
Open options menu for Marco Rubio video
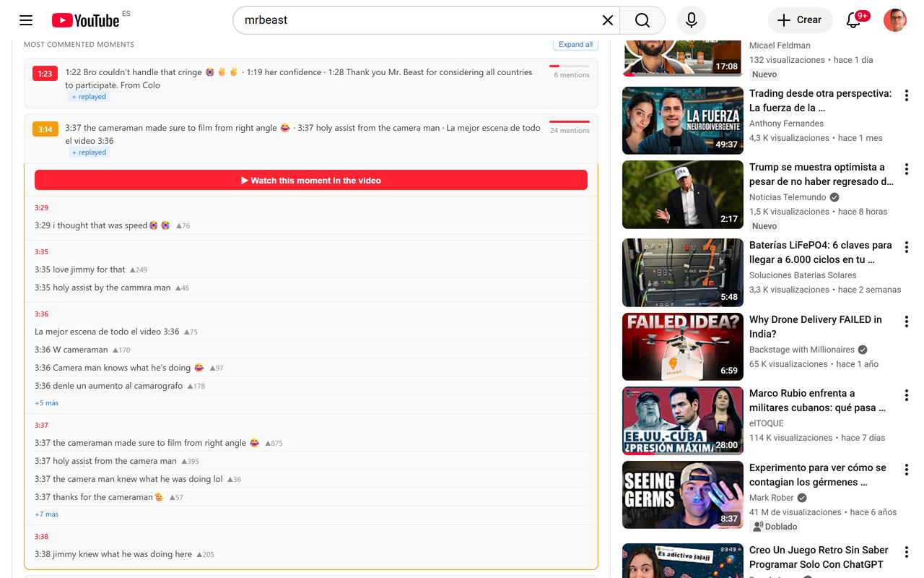click(907, 396)
